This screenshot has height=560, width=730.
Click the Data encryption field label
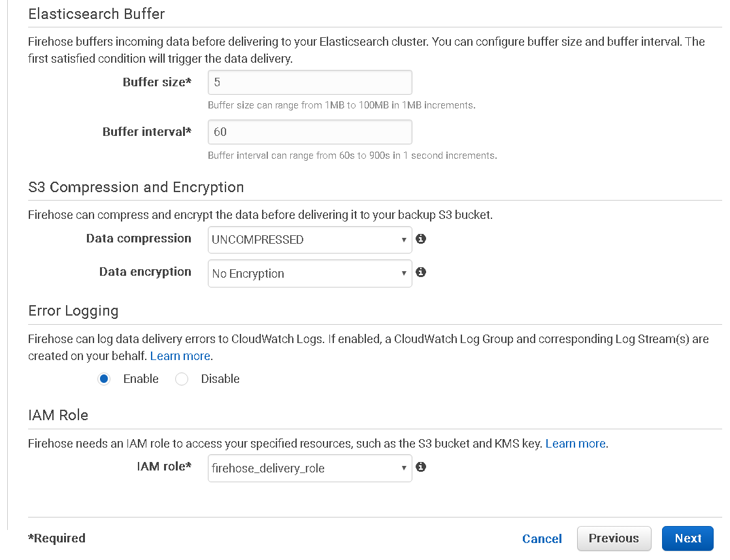pyautogui.click(x=145, y=272)
